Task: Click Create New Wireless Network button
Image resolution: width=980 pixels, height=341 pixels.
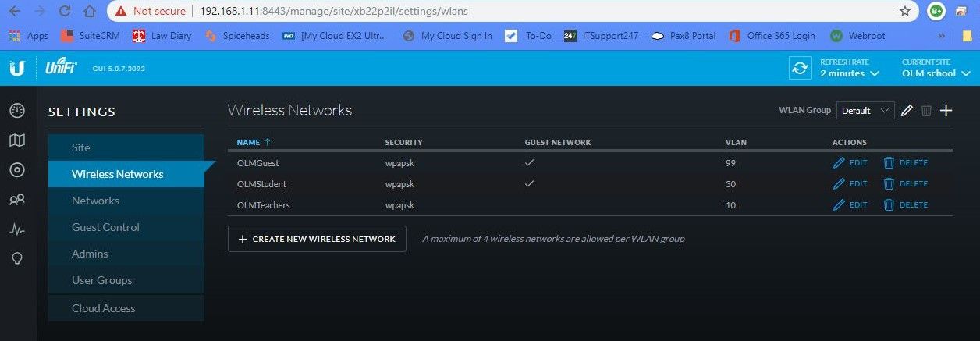Action: [x=317, y=239]
